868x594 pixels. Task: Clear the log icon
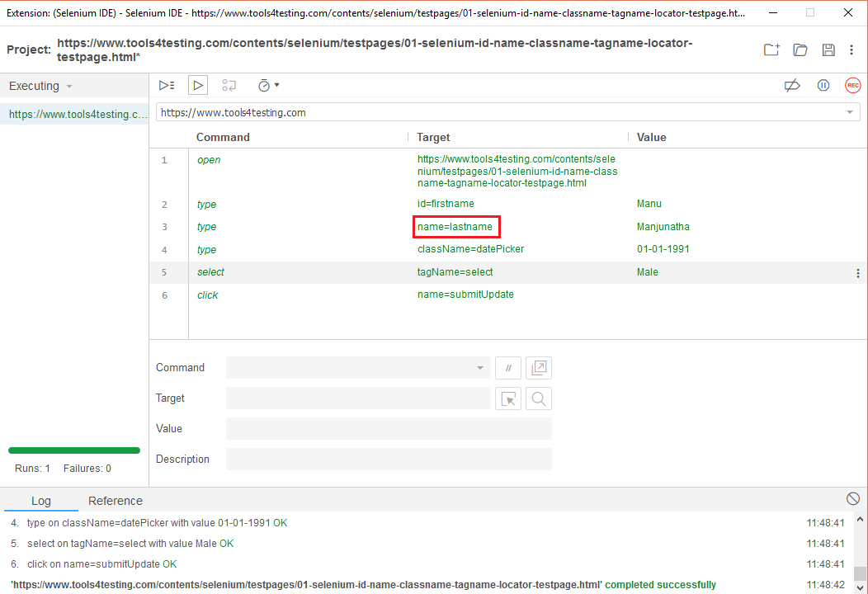[x=853, y=499]
